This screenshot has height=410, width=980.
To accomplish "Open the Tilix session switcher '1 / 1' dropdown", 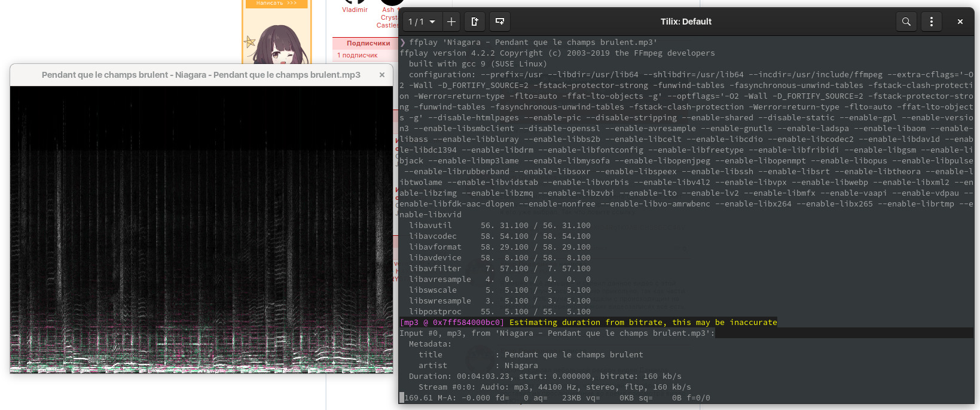I will pos(422,22).
